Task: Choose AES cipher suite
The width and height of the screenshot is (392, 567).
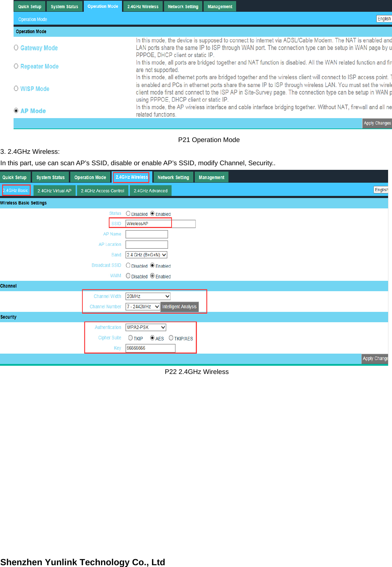Action: [x=152, y=338]
